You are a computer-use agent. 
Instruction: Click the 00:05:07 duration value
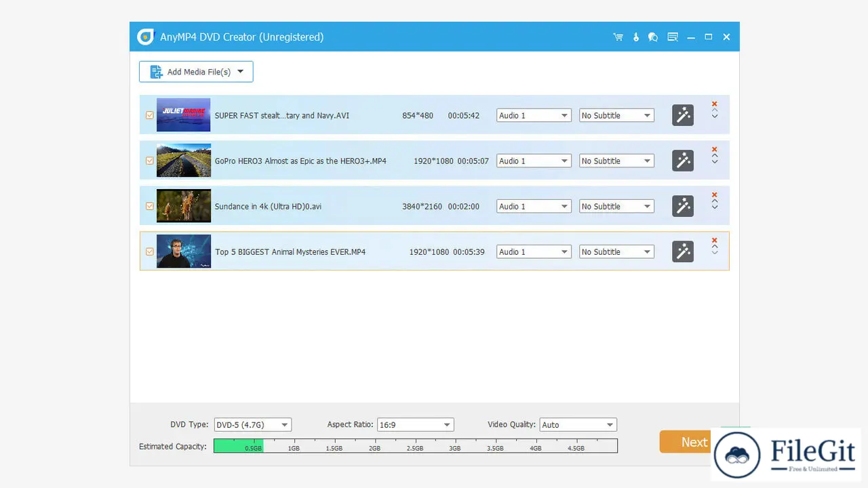coord(473,161)
